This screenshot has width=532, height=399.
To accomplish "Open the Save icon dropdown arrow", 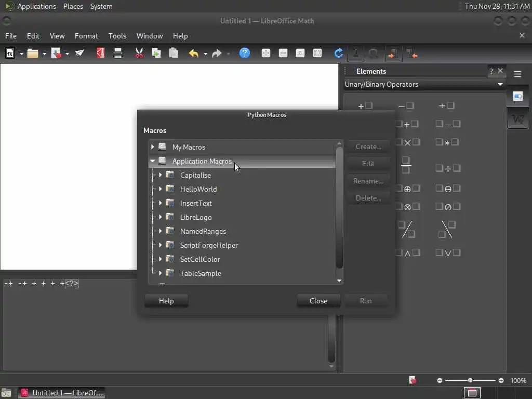I will click(67, 54).
